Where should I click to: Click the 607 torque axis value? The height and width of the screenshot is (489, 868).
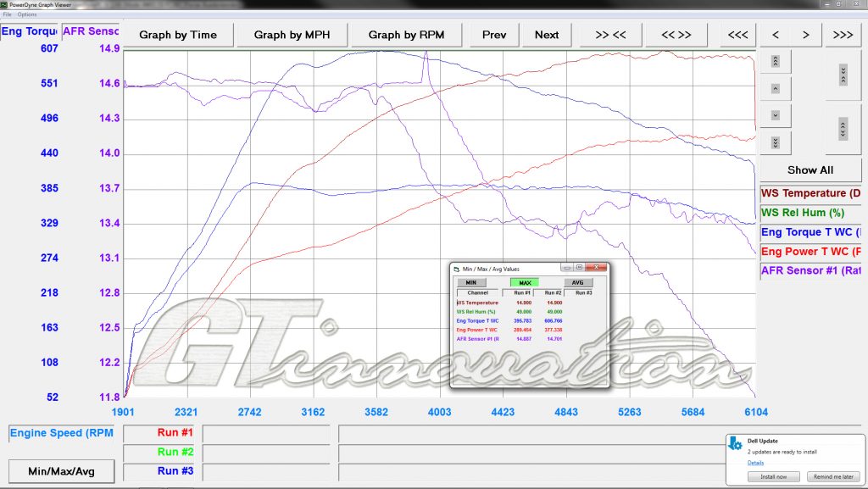(49, 48)
